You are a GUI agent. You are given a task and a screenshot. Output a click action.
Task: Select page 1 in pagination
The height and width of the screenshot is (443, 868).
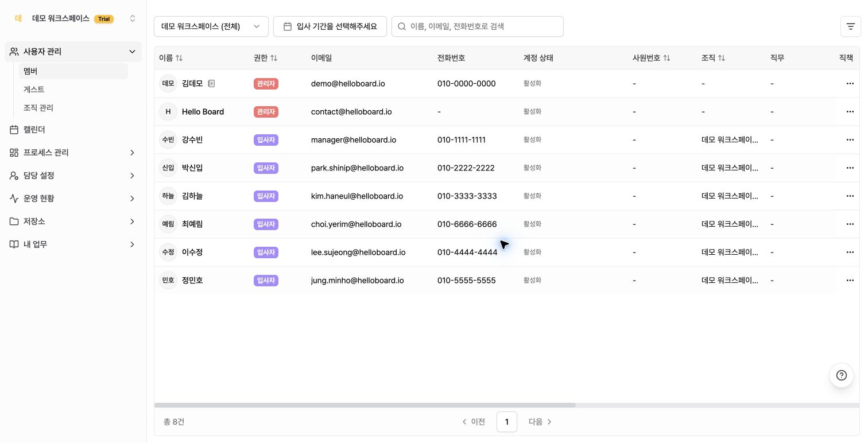pyautogui.click(x=507, y=422)
